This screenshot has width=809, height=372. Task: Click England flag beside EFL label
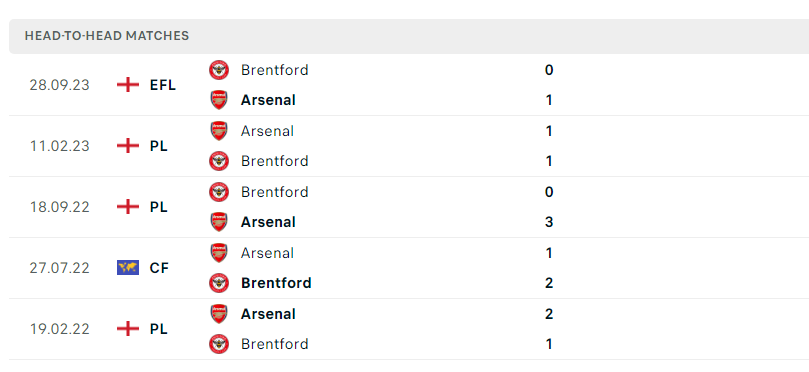coord(128,85)
